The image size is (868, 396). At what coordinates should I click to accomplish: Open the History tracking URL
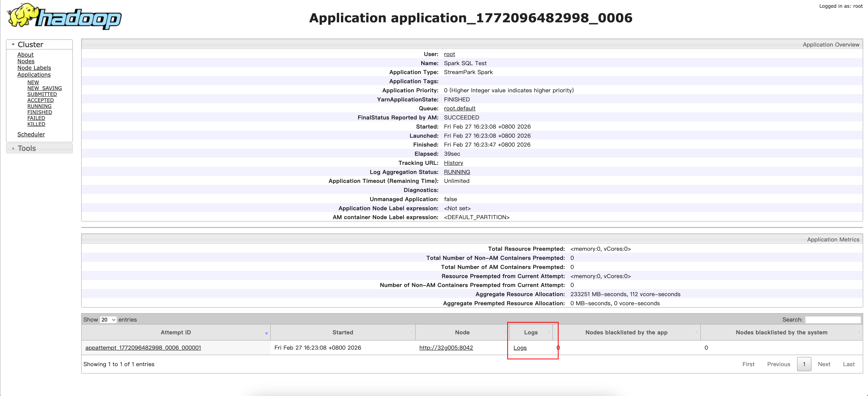point(453,163)
